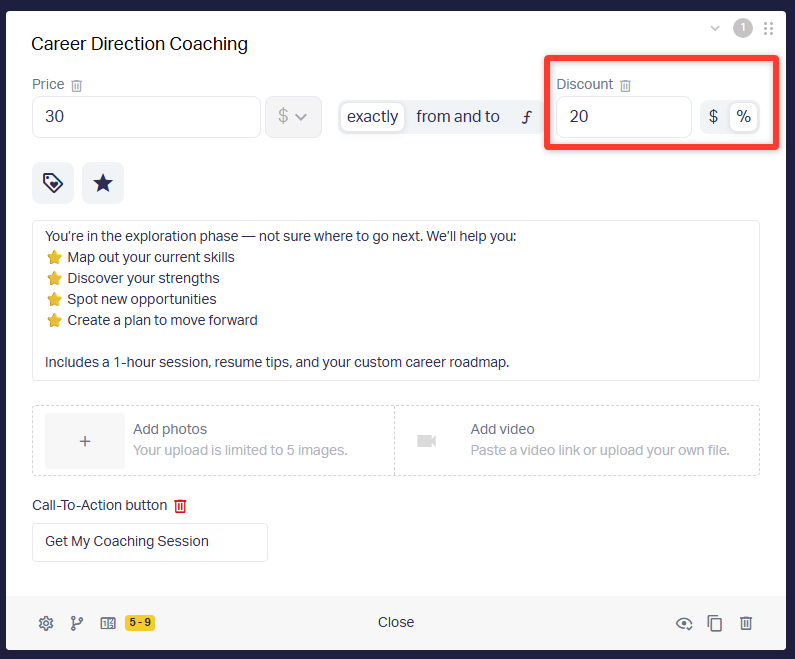This screenshot has width=795, height=659.
Task: Open the price currency dropdown
Action: (x=293, y=117)
